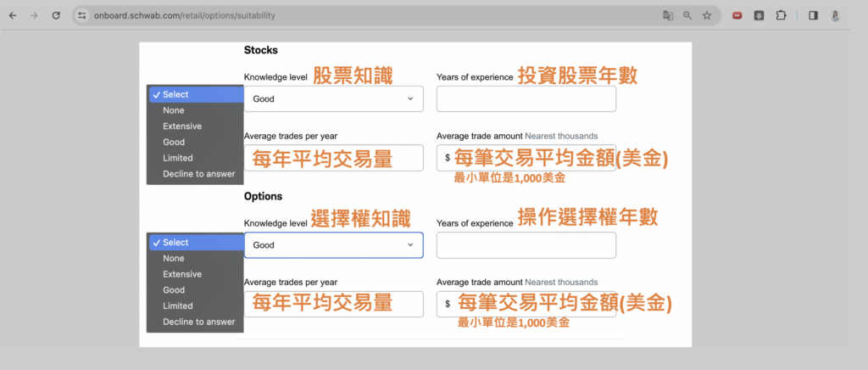Image resolution: width=868 pixels, height=370 pixels.
Task: Select None in the Options knowledge list
Action: click(174, 259)
